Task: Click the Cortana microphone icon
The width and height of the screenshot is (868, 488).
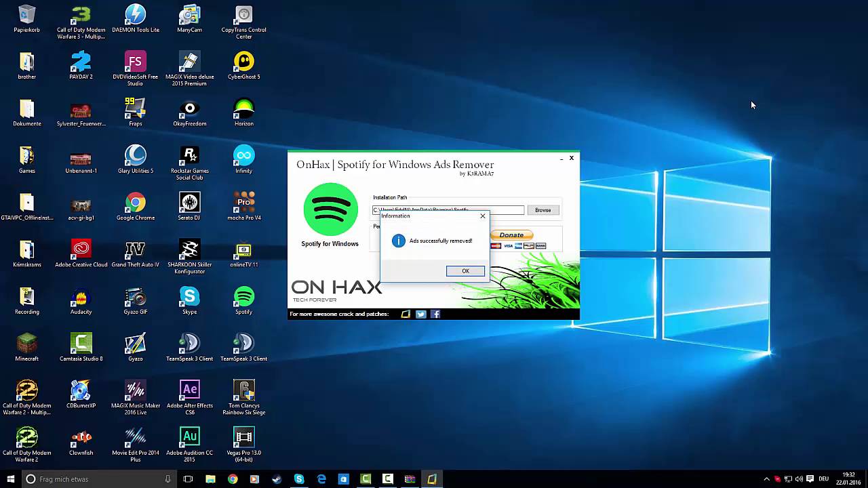Action: [x=167, y=479]
